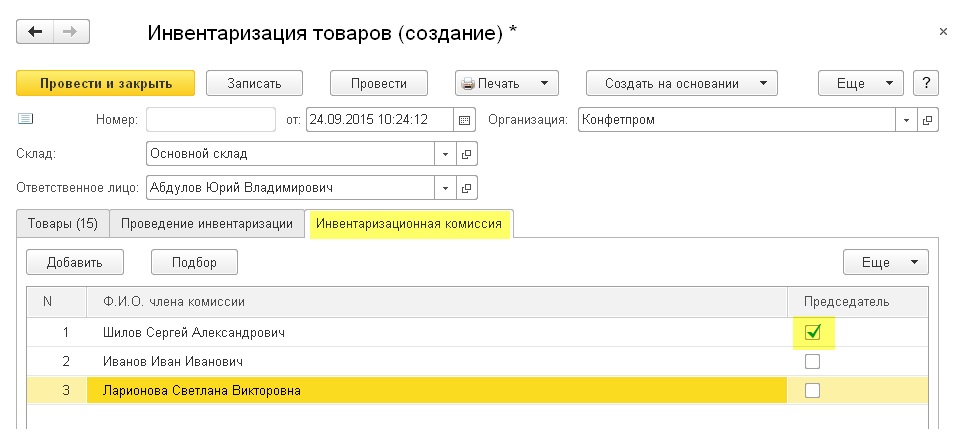Open the top Еще menu
Screen dimensions: 964x447
click(x=861, y=84)
